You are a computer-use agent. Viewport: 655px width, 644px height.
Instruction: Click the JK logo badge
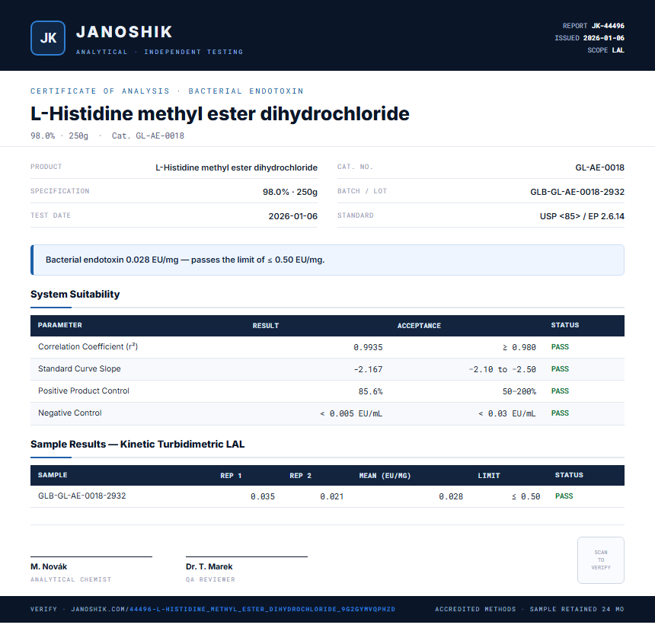coord(48,38)
